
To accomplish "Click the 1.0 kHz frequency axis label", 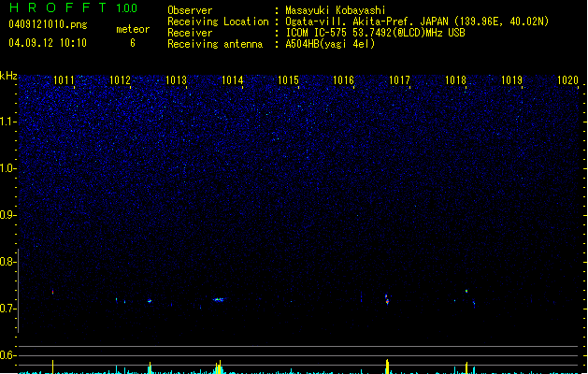I will coord(7,168).
